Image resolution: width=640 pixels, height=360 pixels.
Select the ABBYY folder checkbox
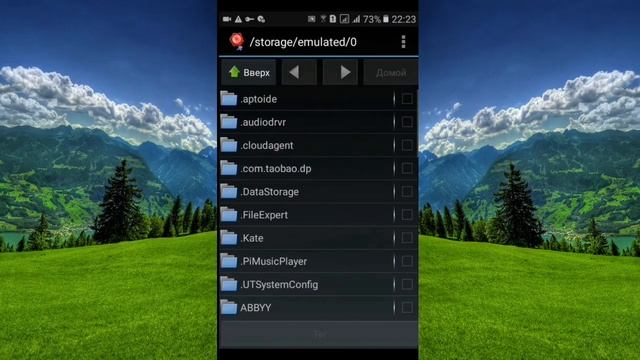(x=407, y=308)
